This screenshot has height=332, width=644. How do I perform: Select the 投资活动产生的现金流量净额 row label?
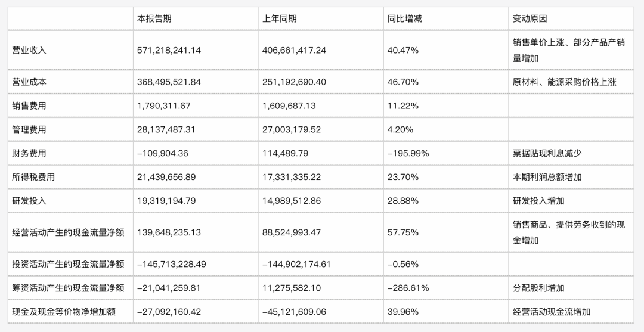pos(68,264)
